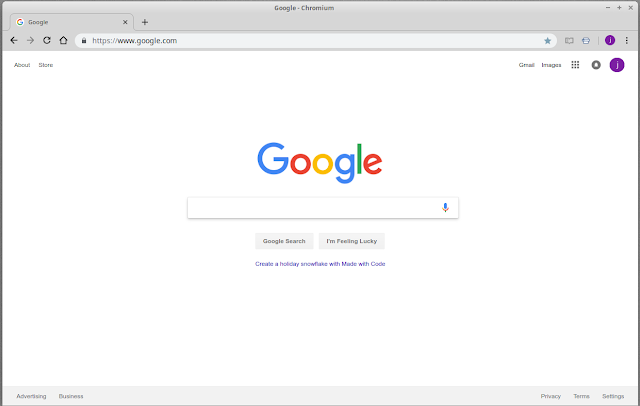Bookmark this page with the star icon
Screen dimensions: 640x406
[547, 40]
